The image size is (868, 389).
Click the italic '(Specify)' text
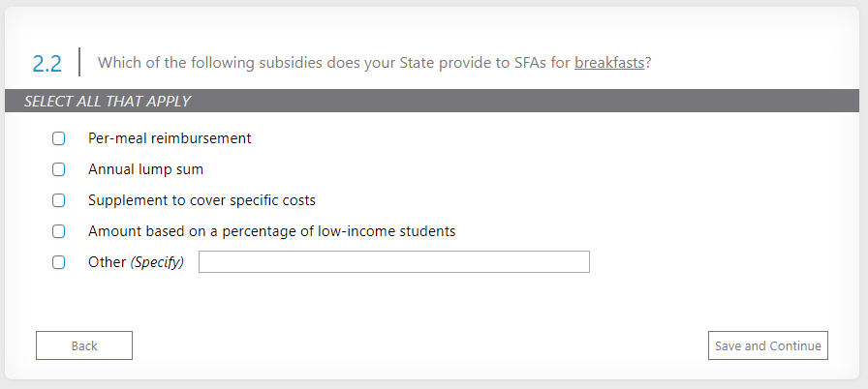pos(157,262)
